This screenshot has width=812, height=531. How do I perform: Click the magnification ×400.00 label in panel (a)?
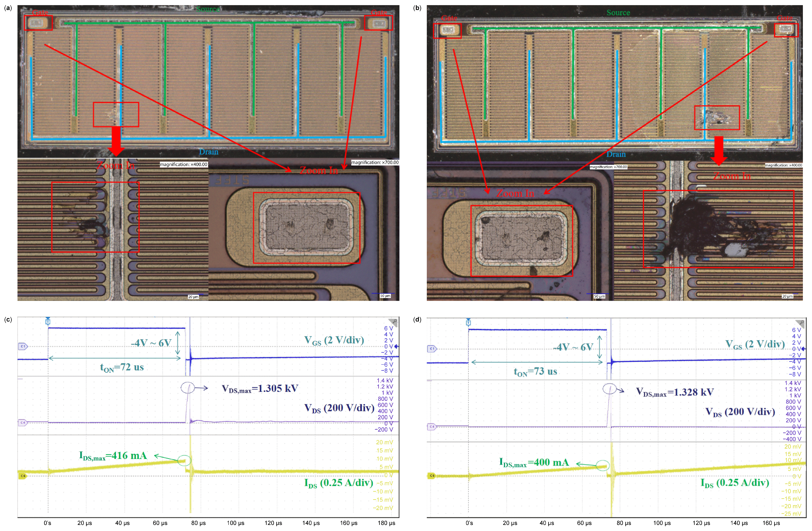184,164
